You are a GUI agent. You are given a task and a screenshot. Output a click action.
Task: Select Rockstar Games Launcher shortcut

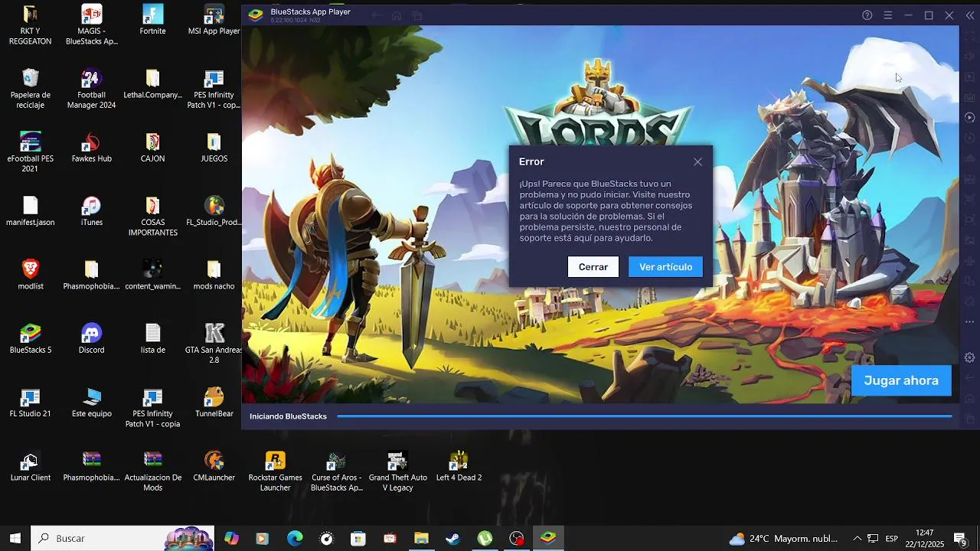click(x=276, y=470)
